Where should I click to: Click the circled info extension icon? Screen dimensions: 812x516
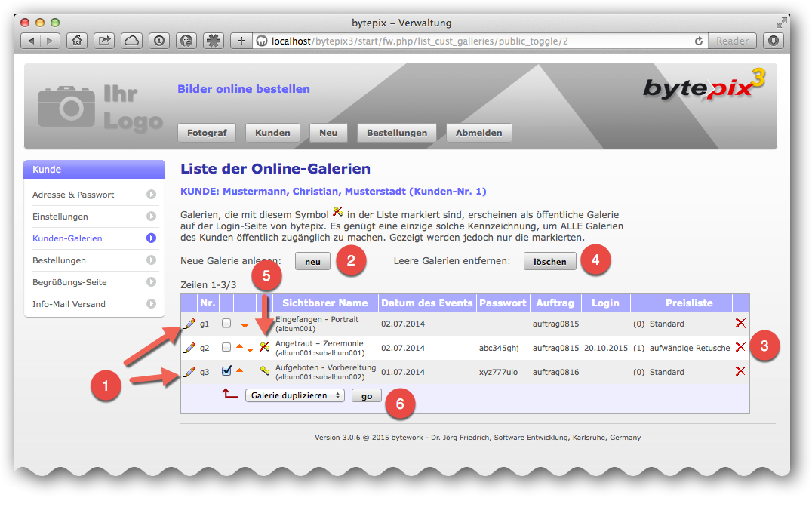click(159, 41)
